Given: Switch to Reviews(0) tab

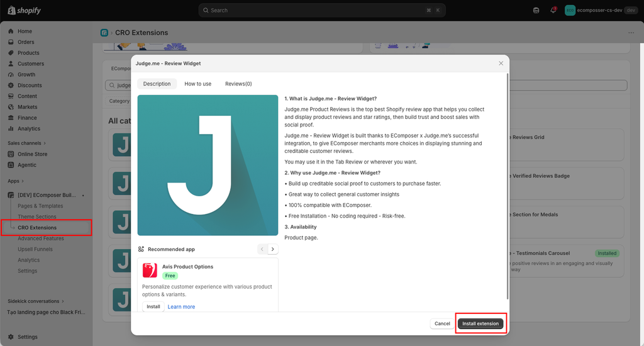Looking at the screenshot, I should 238,84.
